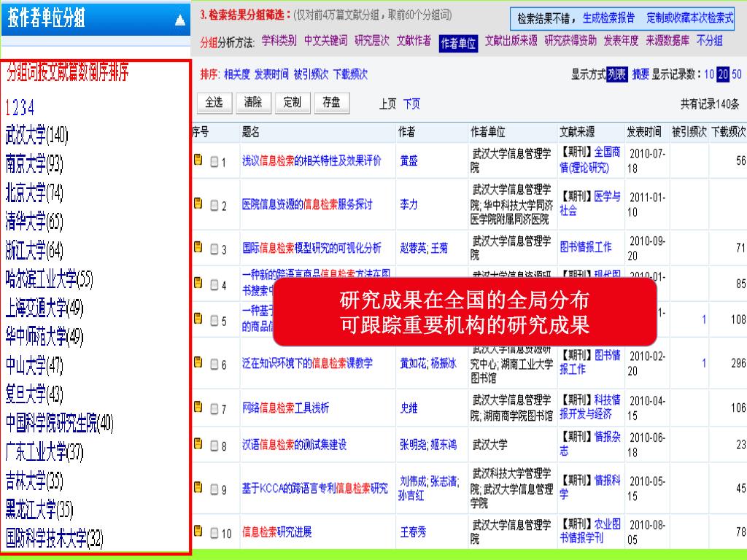Filter by 复旦大学(43) group
This screenshot has height=560, width=747.
[34, 394]
